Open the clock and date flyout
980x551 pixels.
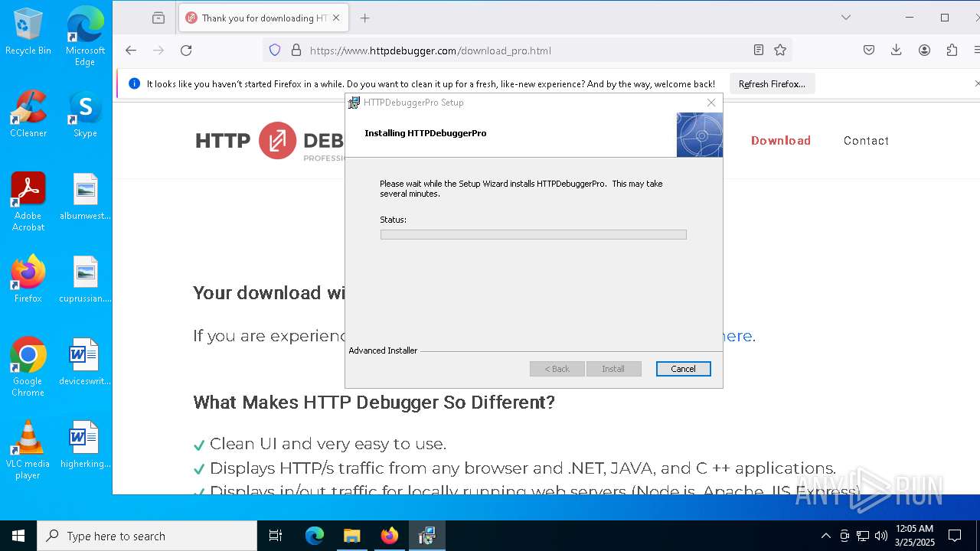pyautogui.click(x=915, y=536)
